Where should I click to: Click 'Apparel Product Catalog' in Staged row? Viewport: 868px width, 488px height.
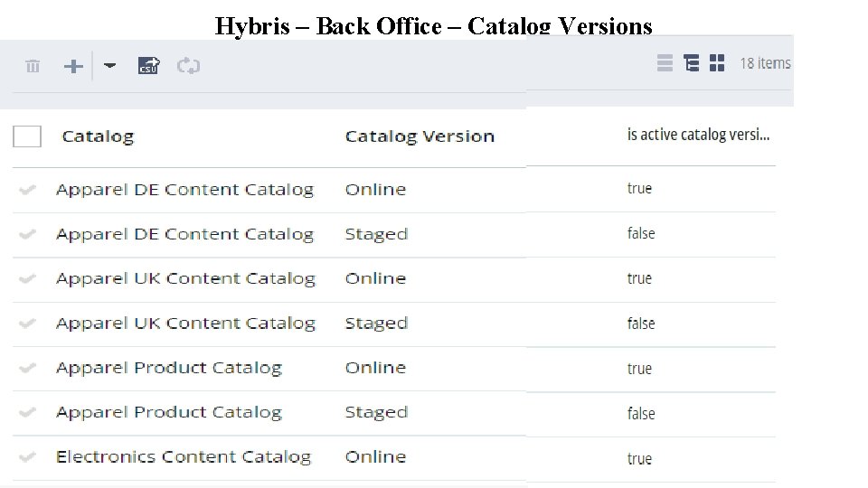(169, 412)
